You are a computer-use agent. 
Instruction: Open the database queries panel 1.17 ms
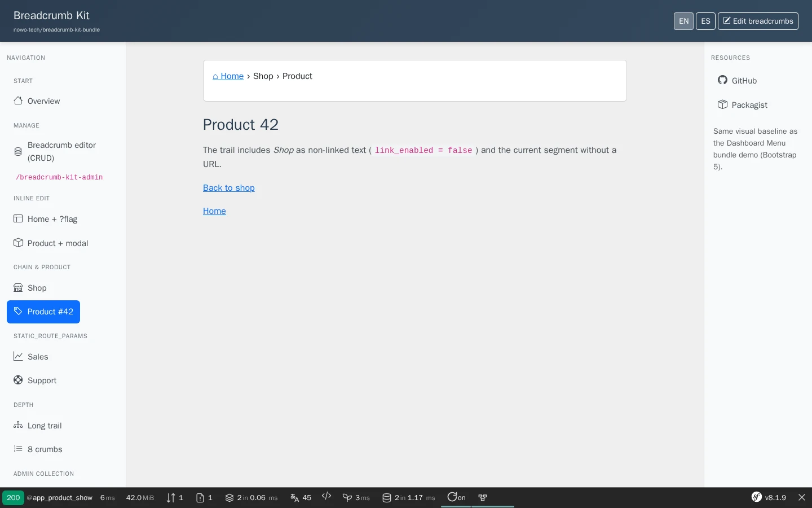(409, 498)
